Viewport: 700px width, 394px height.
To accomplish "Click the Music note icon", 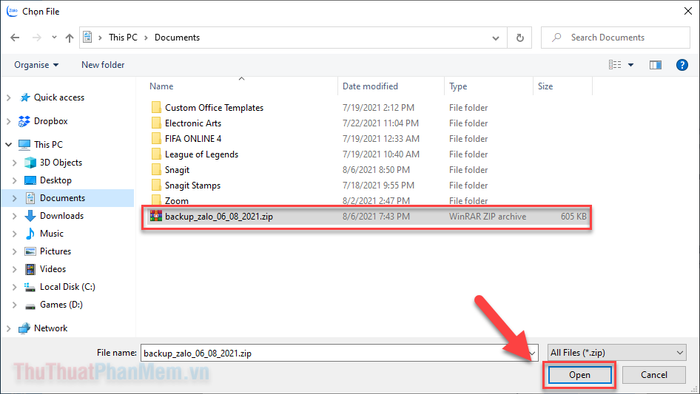I will 30,234.
